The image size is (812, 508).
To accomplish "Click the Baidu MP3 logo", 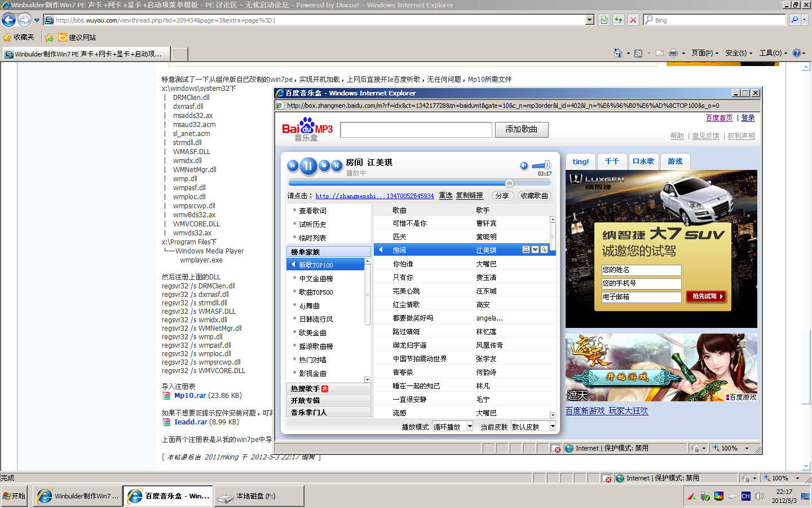I will (307, 129).
